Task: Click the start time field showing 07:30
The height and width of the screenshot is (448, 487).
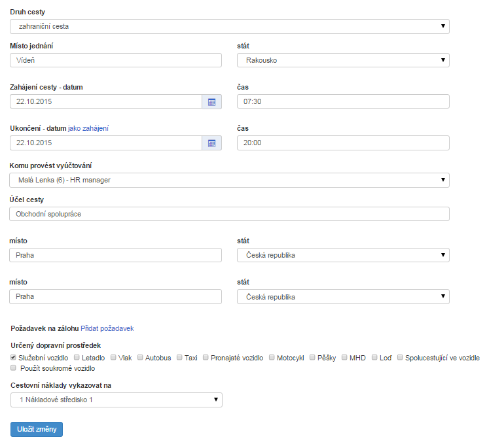Action: click(x=343, y=101)
